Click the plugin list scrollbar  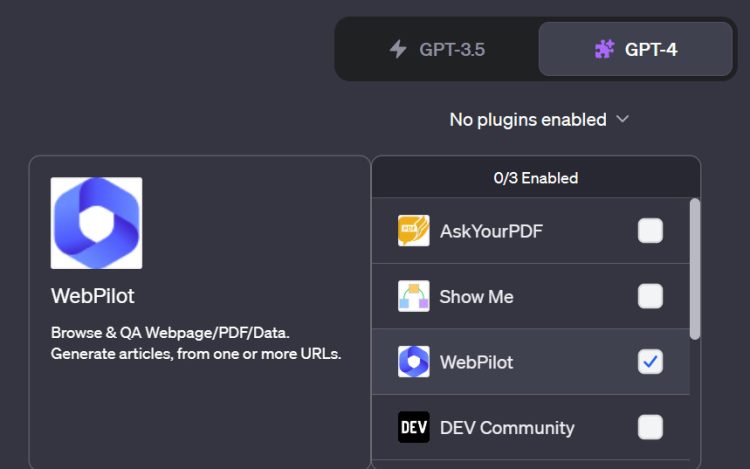pyautogui.click(x=695, y=268)
